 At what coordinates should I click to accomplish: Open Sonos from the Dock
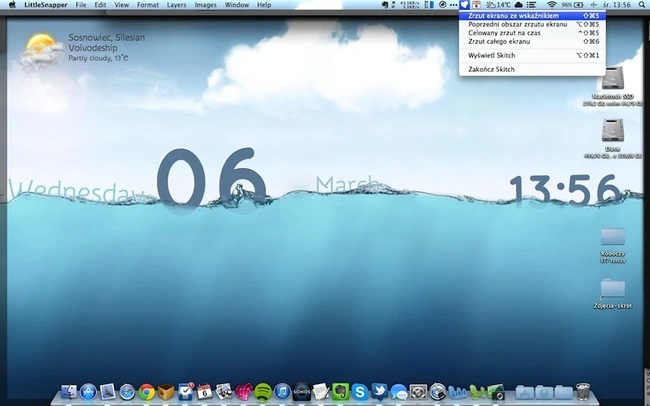pos(302,391)
